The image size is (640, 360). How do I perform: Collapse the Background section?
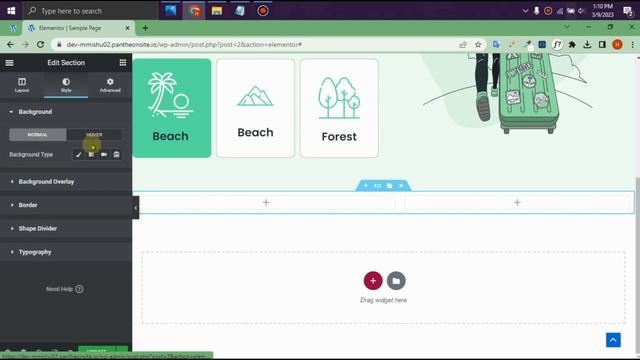click(x=66, y=112)
